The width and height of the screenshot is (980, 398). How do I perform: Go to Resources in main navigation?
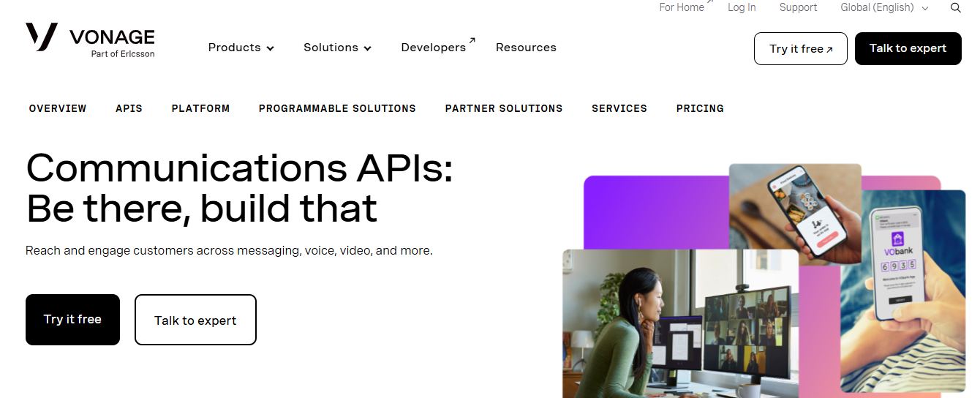click(526, 48)
